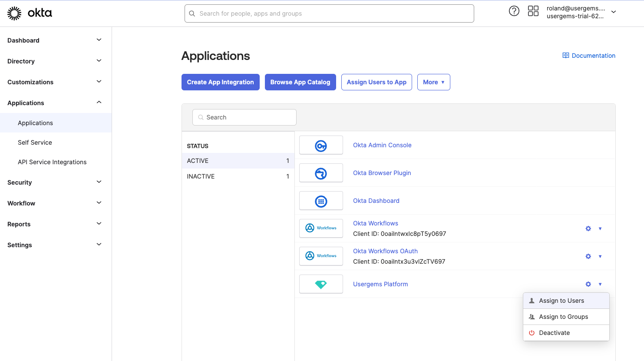Click the magnifier icon in applications search
The width and height of the screenshot is (644, 361).
pyautogui.click(x=201, y=117)
